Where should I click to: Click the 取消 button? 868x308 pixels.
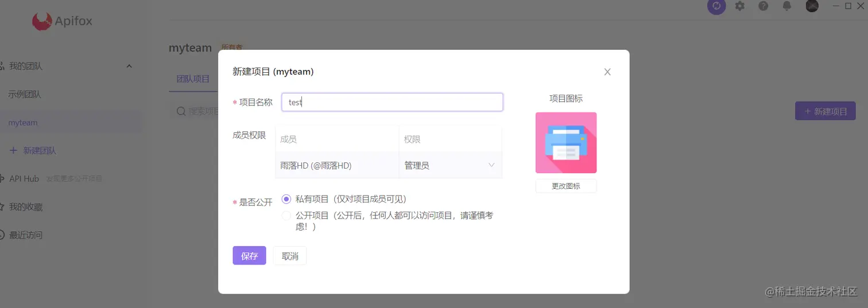coord(290,256)
